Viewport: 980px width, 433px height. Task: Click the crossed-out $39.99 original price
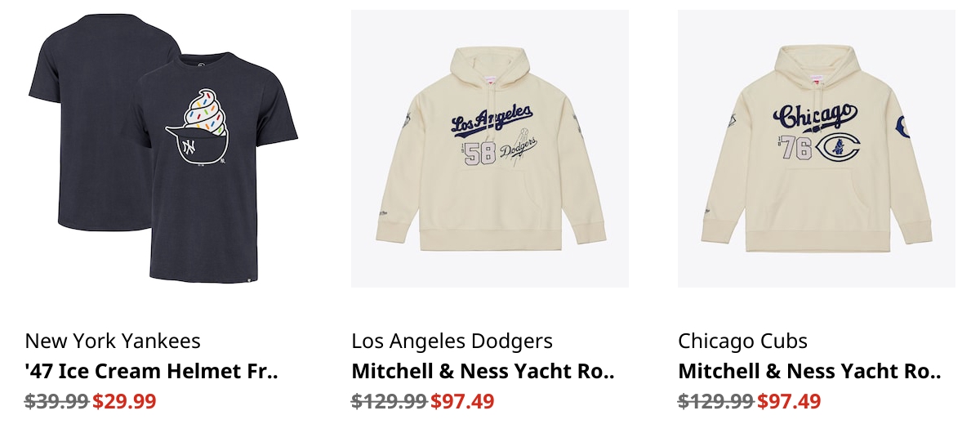pyautogui.click(x=57, y=401)
